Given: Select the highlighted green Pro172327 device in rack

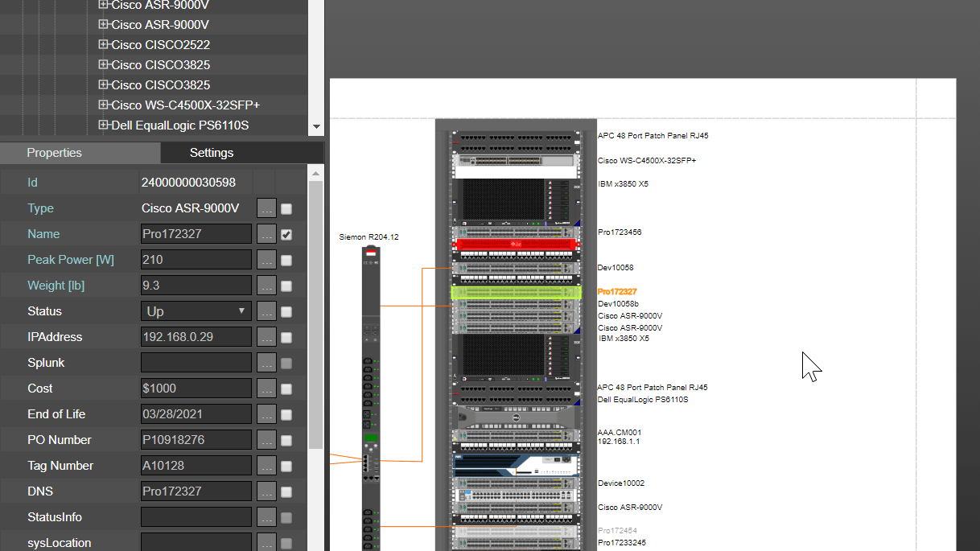Looking at the screenshot, I should click(517, 292).
